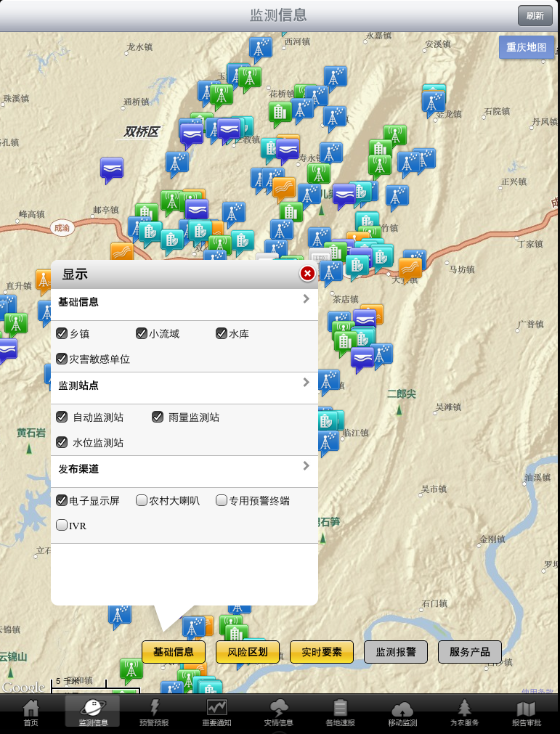This screenshot has width=560, height=734.
Task: Expand 监测站点 section chevron
Action: [307, 382]
